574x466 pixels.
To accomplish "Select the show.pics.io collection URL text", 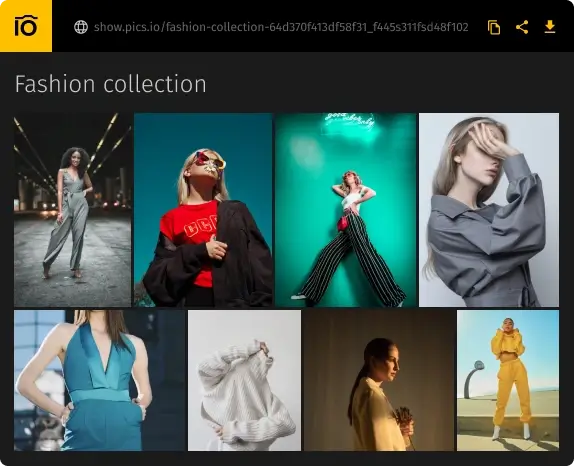I will click(x=281, y=27).
